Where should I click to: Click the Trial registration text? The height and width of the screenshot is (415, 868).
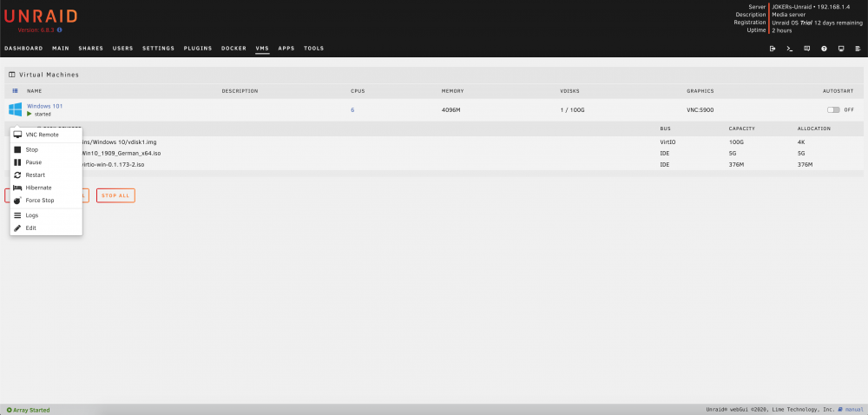pos(806,23)
